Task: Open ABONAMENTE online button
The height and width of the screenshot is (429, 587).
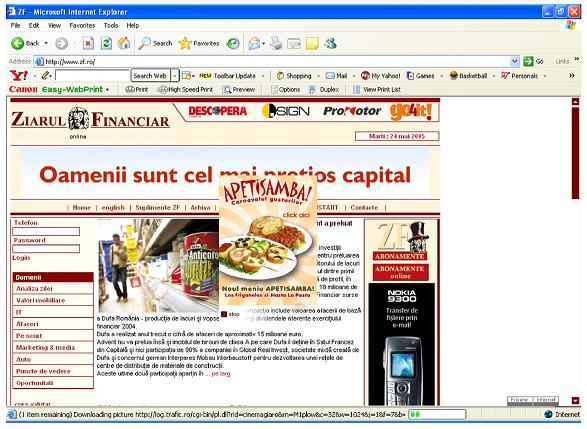Action: 401,272
